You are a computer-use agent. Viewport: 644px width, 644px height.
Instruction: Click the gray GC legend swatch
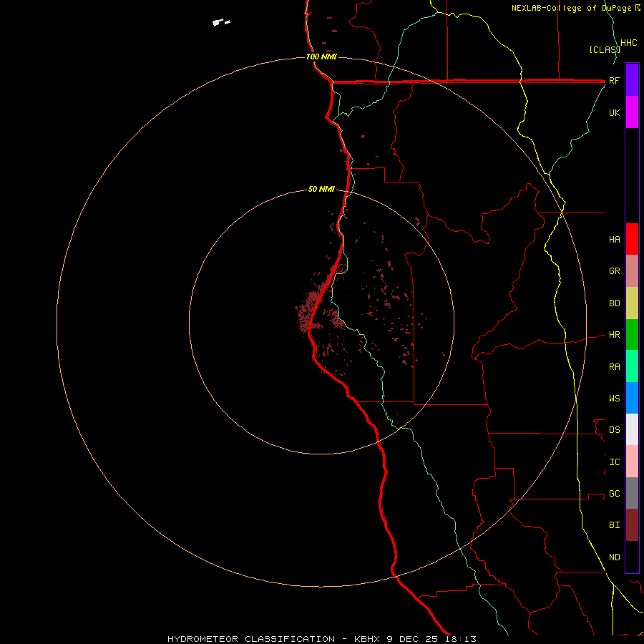pyautogui.click(x=632, y=493)
